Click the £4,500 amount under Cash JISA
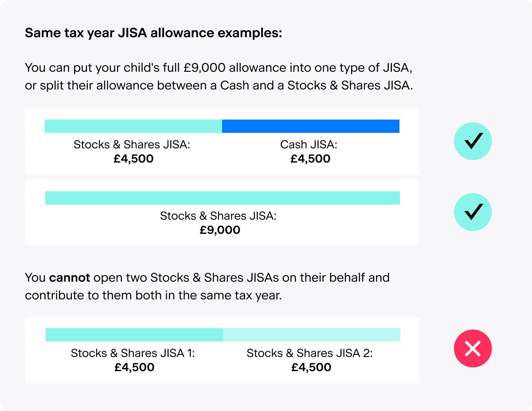532x411 pixels. click(310, 159)
